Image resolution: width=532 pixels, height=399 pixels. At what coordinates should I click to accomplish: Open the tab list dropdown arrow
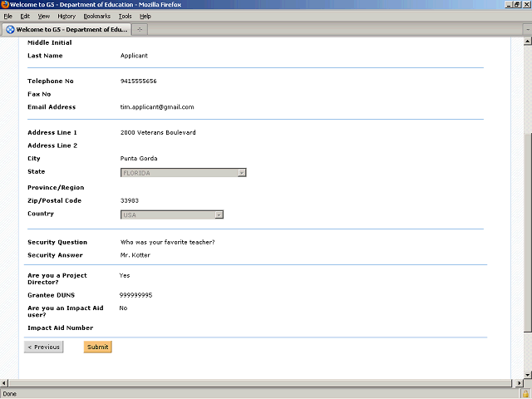(x=528, y=30)
